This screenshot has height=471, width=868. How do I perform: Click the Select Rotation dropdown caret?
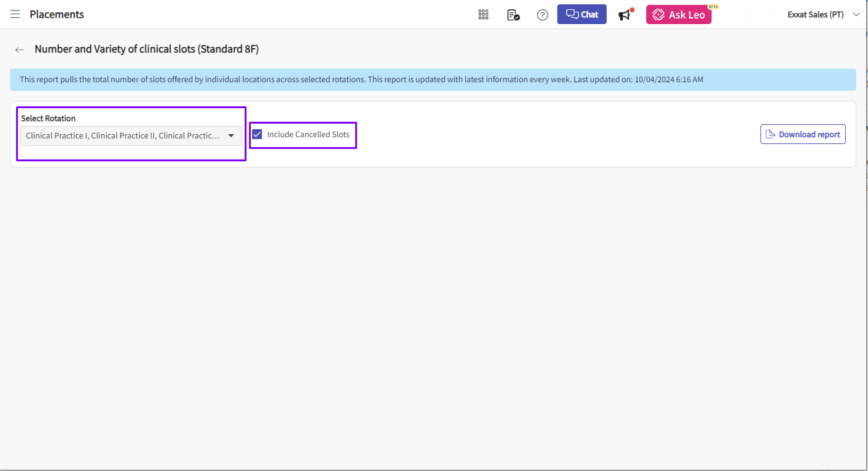[x=231, y=136]
